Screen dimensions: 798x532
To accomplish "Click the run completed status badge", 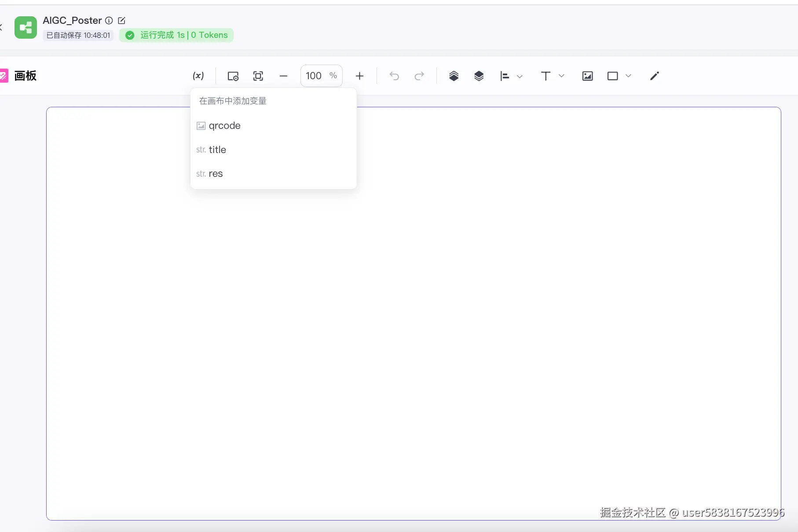I will pyautogui.click(x=176, y=35).
